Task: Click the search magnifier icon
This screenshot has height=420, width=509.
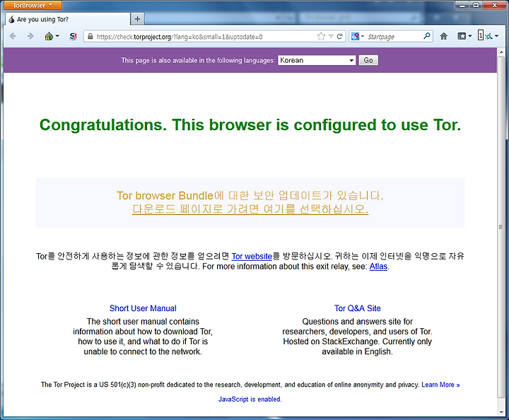Action: point(427,36)
